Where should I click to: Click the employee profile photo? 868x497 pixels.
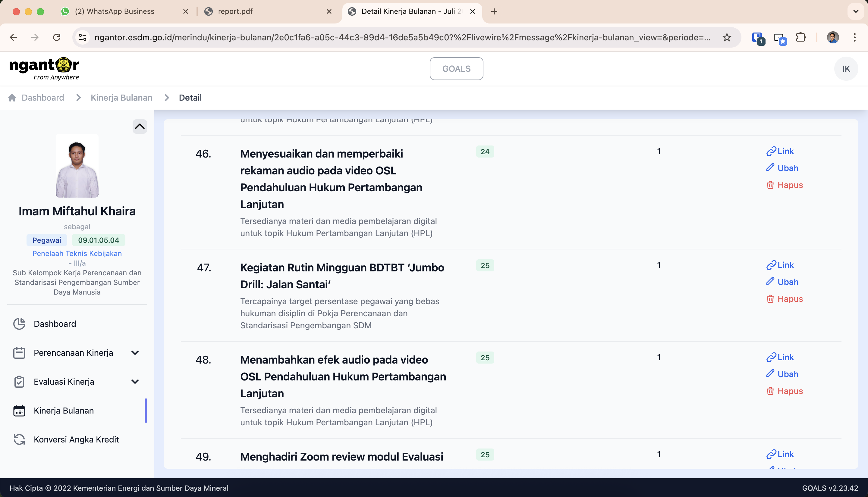[x=77, y=166]
